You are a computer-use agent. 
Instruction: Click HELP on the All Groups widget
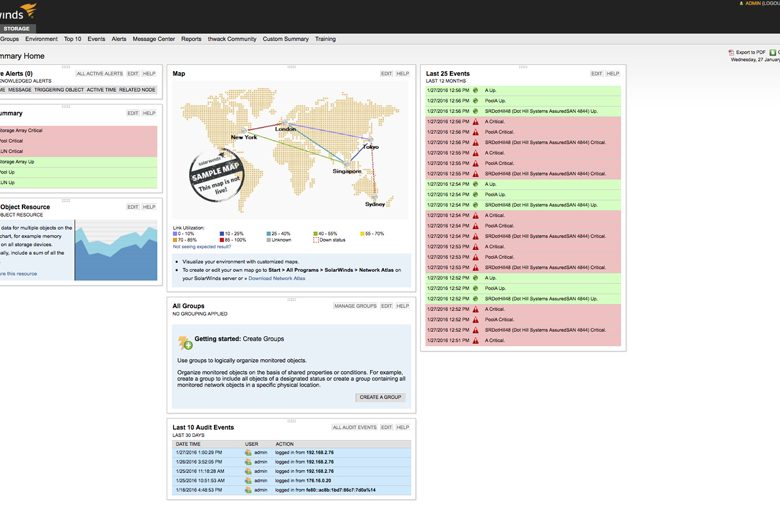(x=402, y=306)
